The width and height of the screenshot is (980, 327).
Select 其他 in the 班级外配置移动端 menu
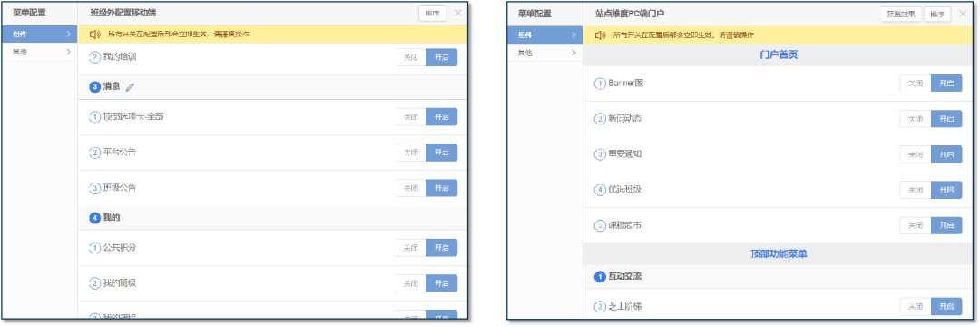[x=40, y=53]
